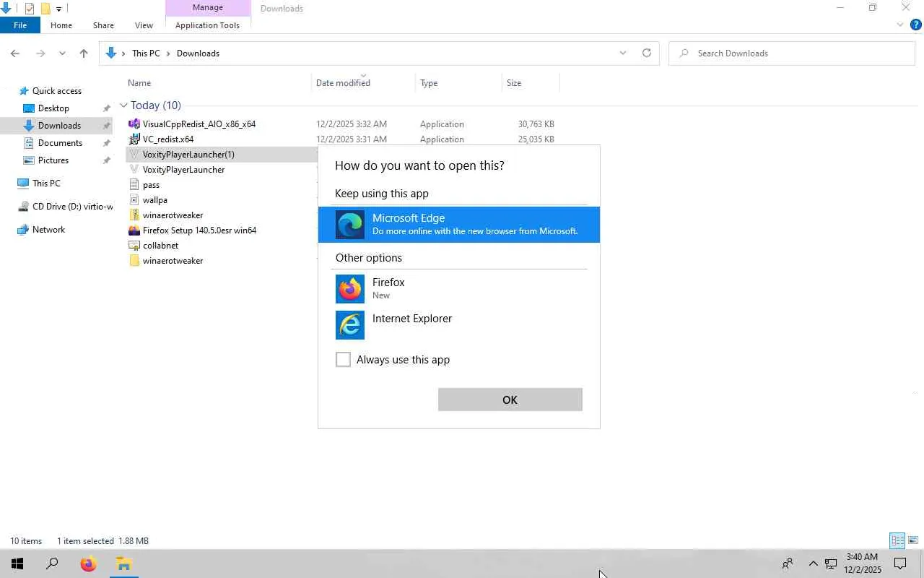This screenshot has width=924, height=578.
Task: Switch to Large icons view in status bar
Action: (913, 540)
